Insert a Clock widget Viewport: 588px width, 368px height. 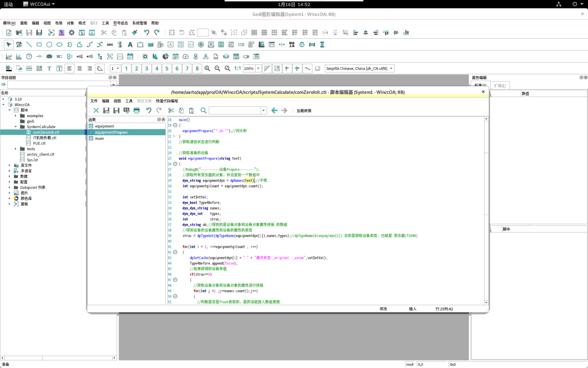[x=29, y=56]
